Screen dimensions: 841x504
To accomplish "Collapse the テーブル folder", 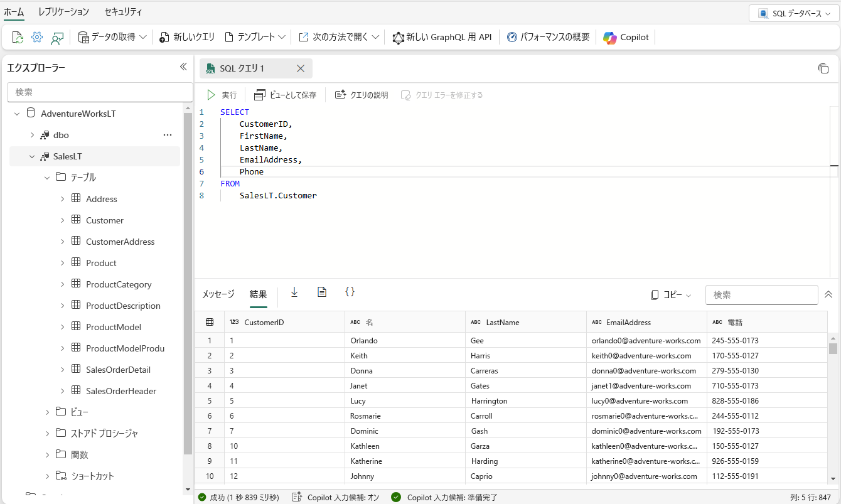I will (x=47, y=178).
